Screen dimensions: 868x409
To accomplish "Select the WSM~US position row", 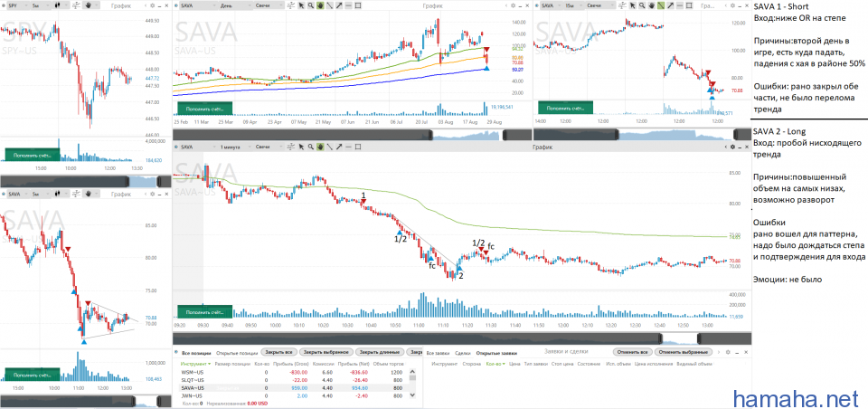I will 294,373.
